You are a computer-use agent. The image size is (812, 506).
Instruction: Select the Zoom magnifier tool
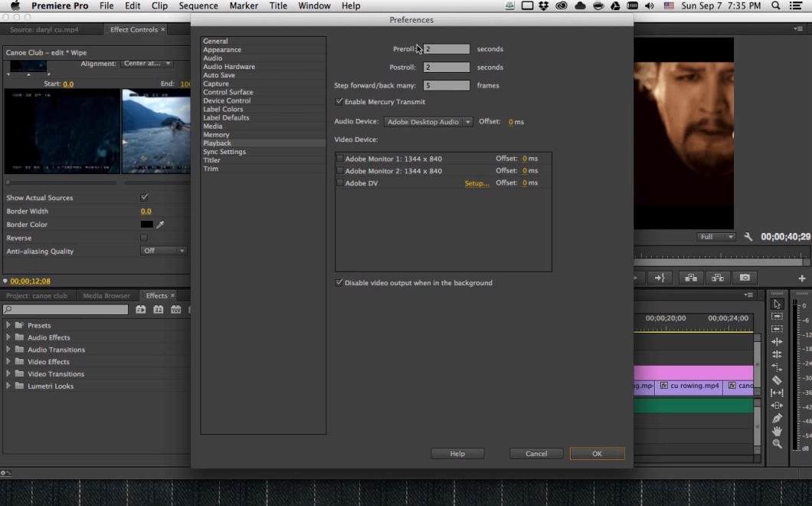tap(777, 444)
